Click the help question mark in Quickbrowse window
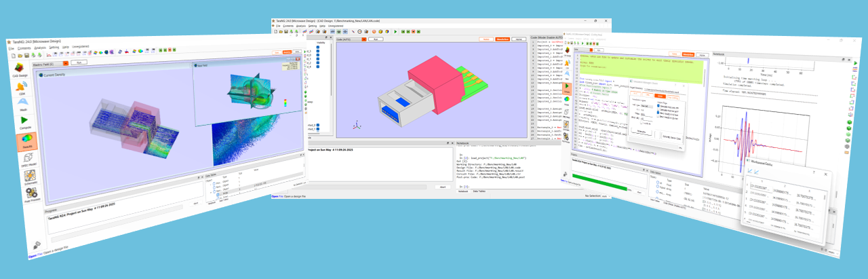 814,172
